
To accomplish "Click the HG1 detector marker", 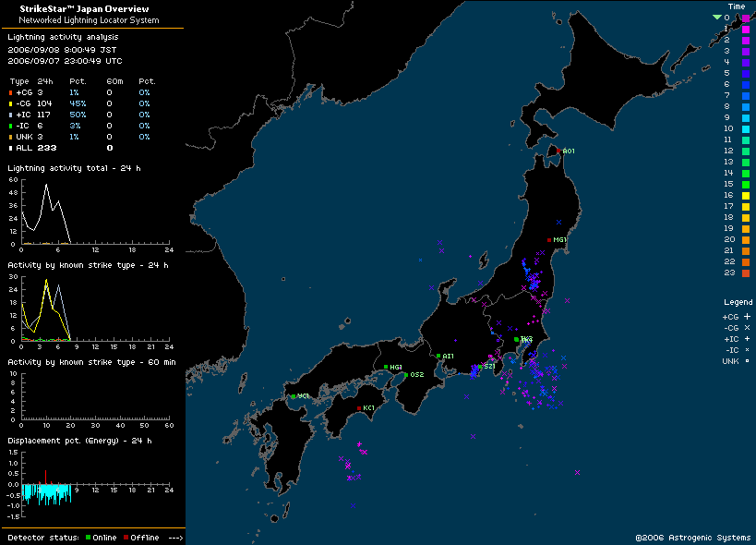I will click(386, 368).
